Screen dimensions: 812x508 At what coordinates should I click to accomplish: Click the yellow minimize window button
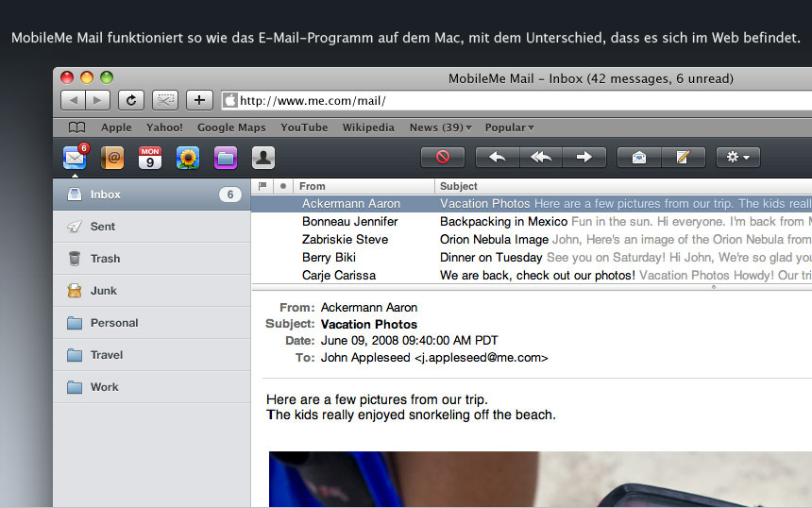pos(87,77)
